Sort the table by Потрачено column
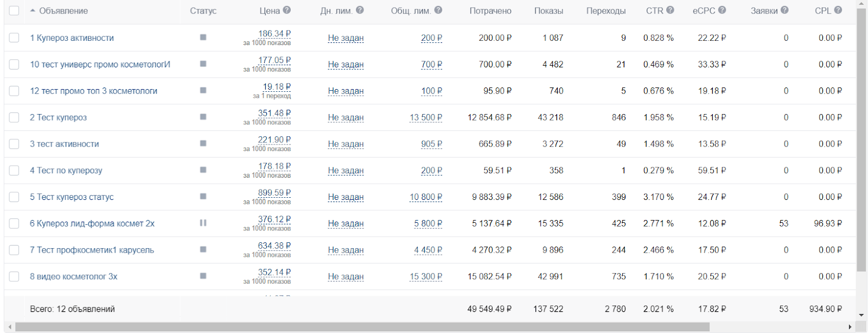The width and height of the screenshot is (868, 333). coord(490,11)
